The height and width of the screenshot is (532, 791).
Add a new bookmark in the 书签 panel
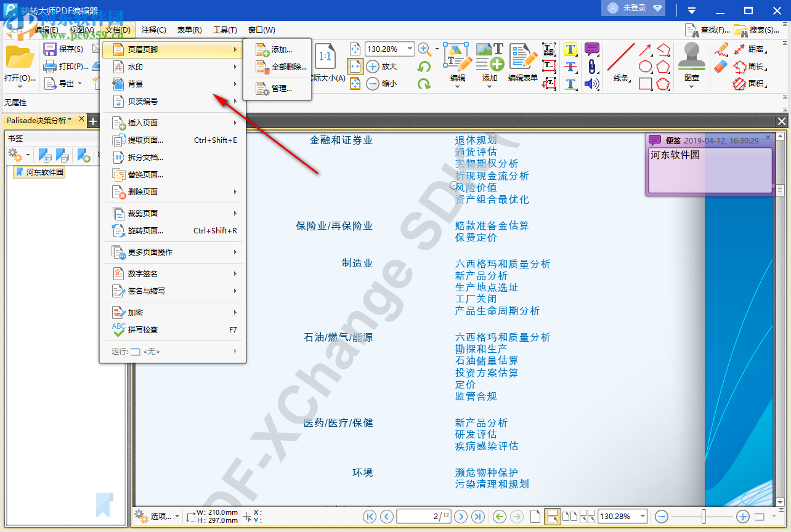point(84,156)
